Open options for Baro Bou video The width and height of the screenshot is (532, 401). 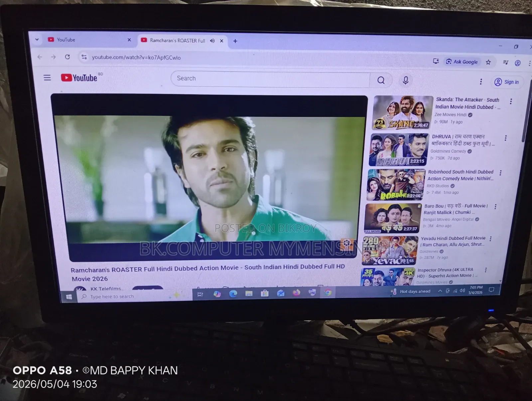pos(495,207)
